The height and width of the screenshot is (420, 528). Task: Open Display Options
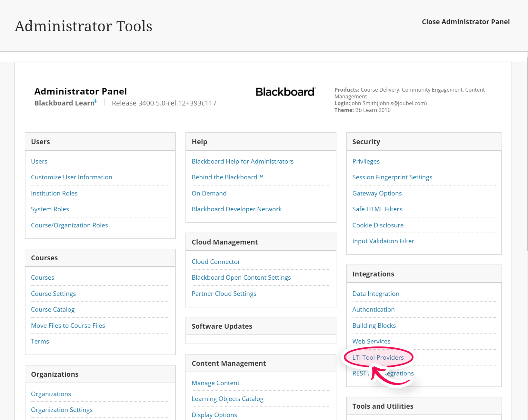[214, 415]
